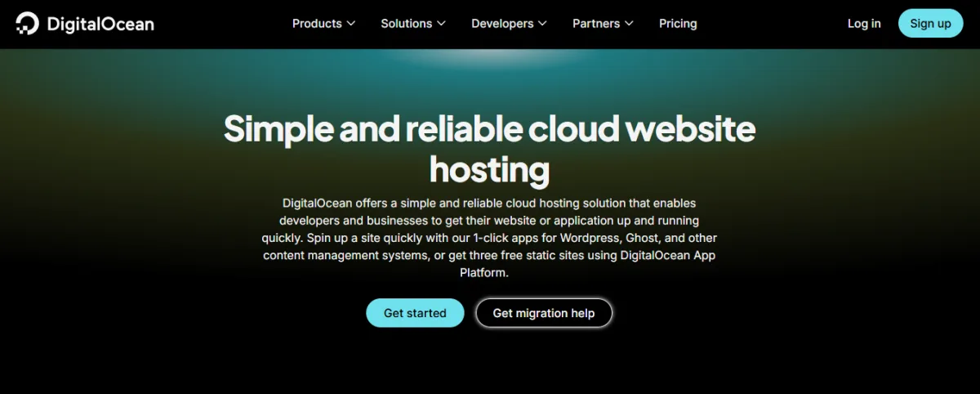This screenshot has height=394, width=980.
Task: Go to the Pricing page
Action: point(678,24)
